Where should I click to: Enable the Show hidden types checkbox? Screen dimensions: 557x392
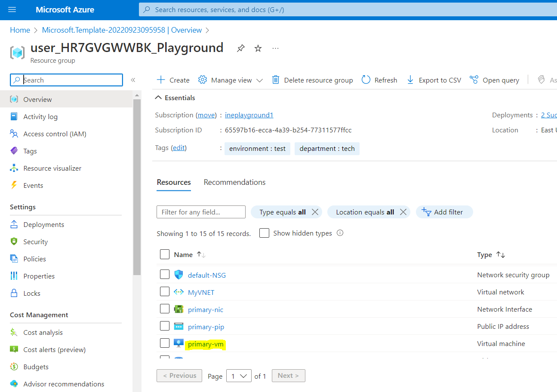tap(265, 233)
